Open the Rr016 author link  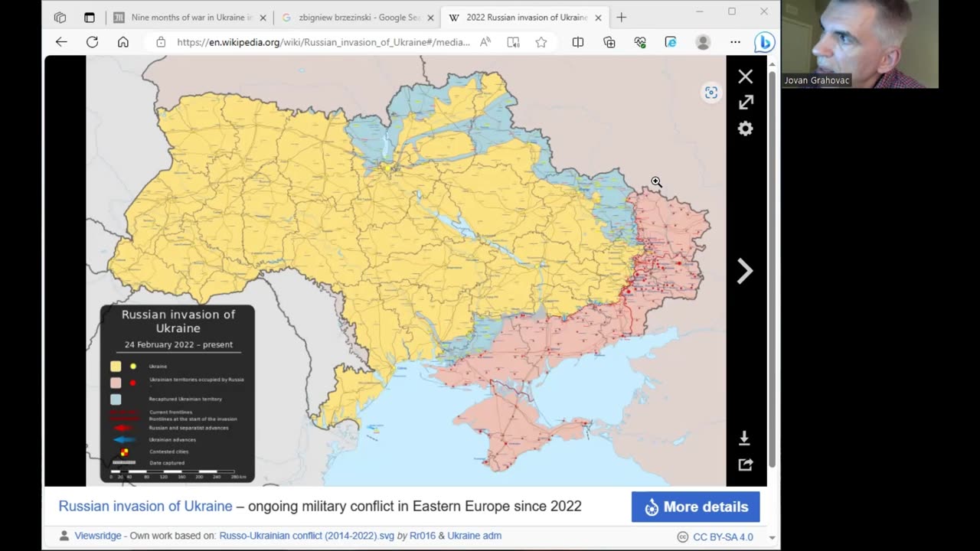click(x=422, y=536)
